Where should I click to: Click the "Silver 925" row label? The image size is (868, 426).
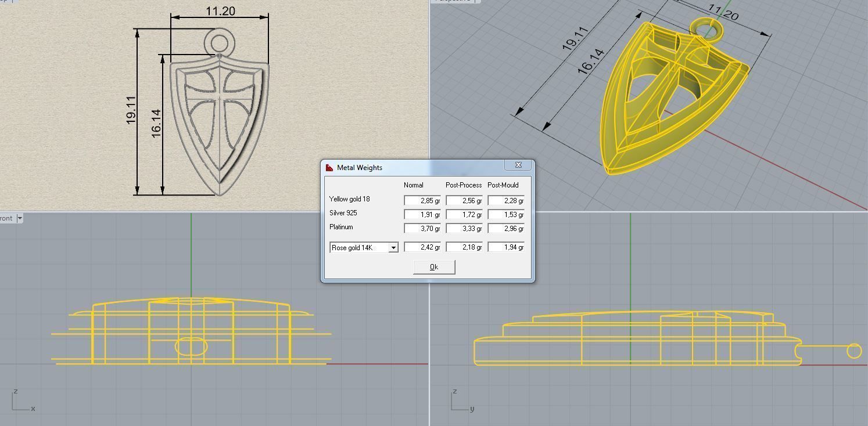pyautogui.click(x=343, y=213)
